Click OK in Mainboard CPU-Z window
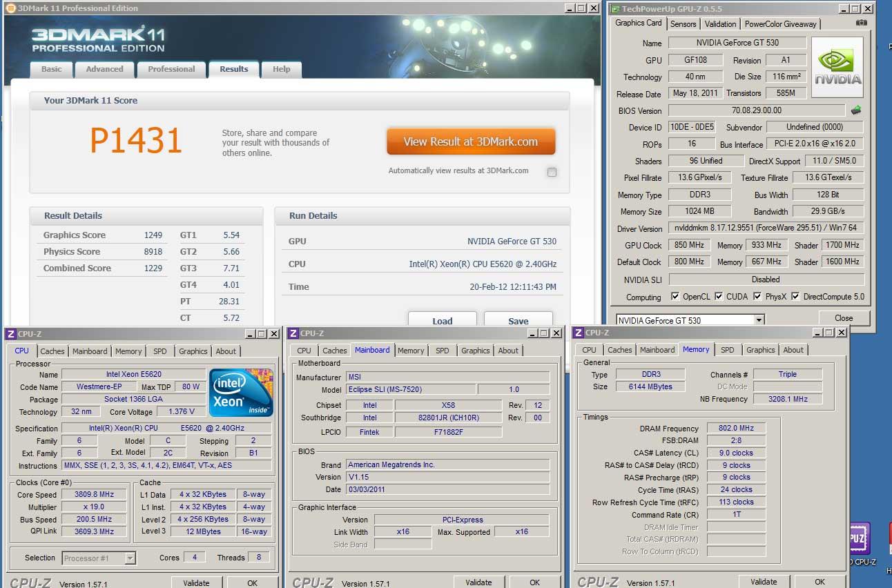 (x=535, y=582)
